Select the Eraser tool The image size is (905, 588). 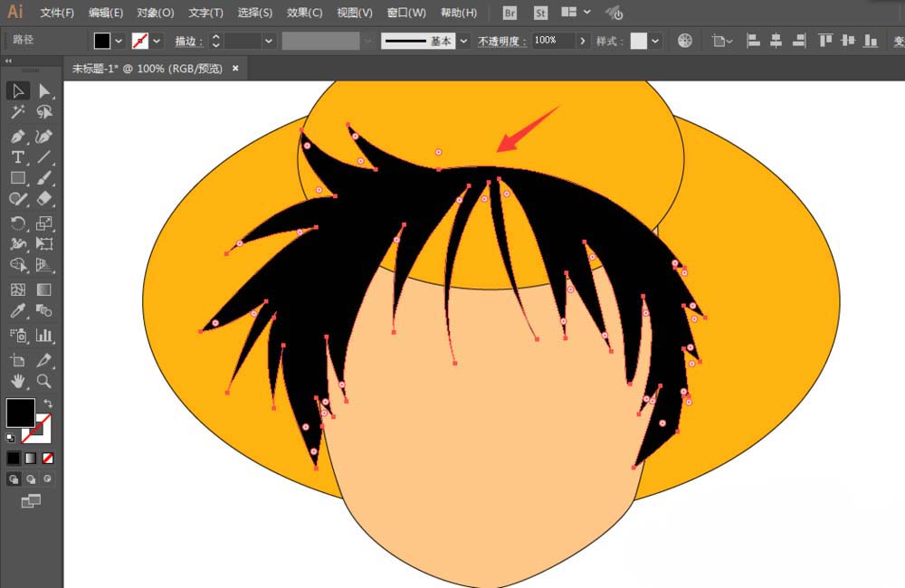tap(43, 199)
